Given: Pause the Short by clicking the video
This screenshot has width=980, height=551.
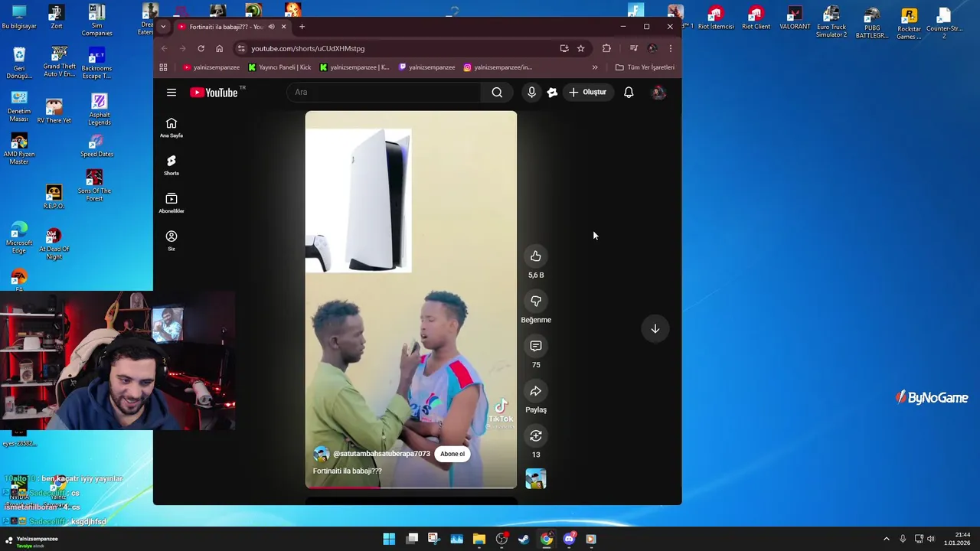Looking at the screenshot, I should pos(411,299).
